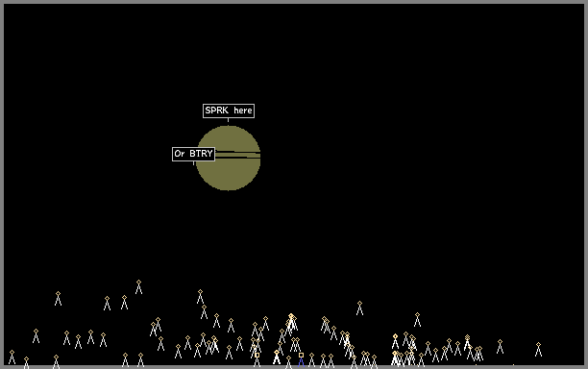Select the blue-legged square-headed stickman
This screenshot has height=369, width=588.
pyautogui.click(x=301, y=359)
